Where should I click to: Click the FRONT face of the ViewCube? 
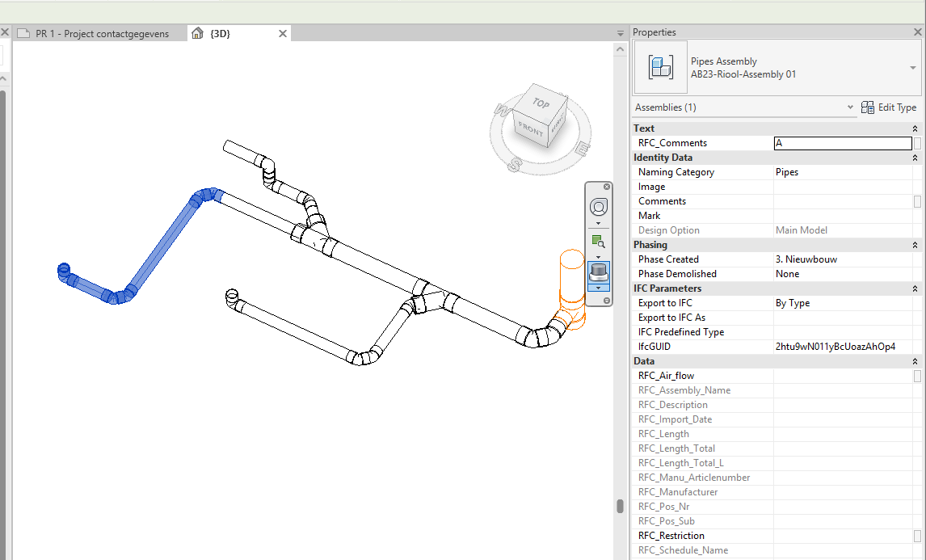coord(531,128)
